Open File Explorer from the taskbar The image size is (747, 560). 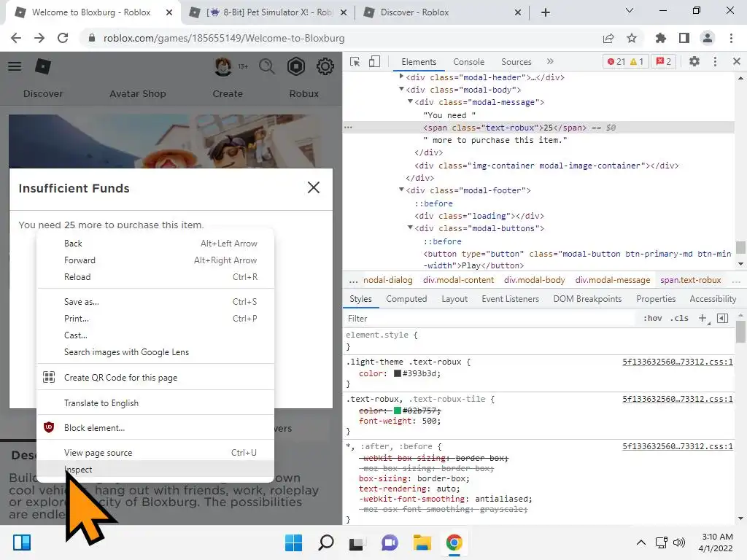point(422,542)
